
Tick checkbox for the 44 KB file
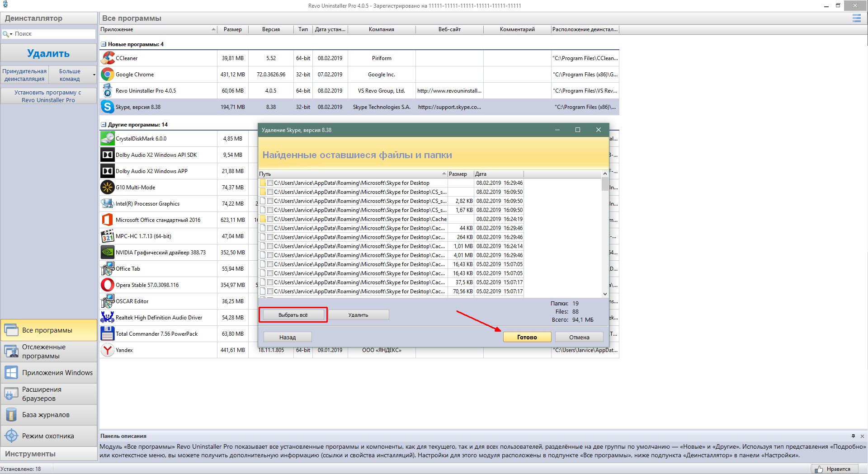point(270,228)
